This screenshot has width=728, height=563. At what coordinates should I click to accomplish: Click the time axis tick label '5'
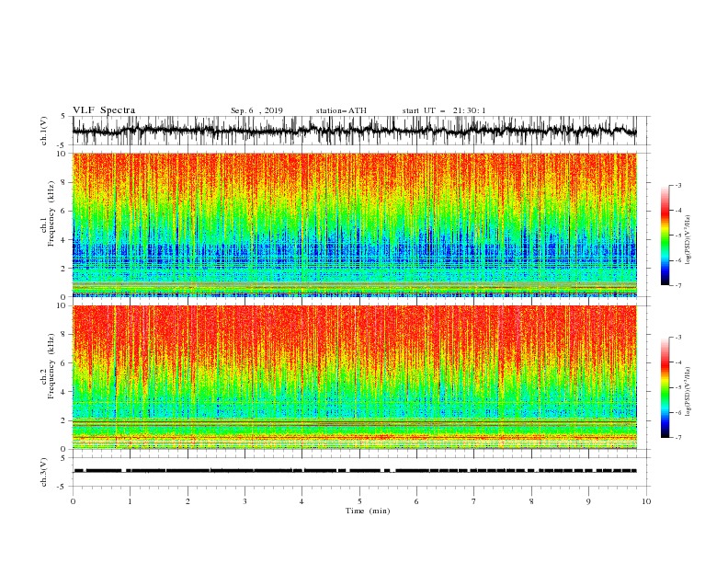359,501
